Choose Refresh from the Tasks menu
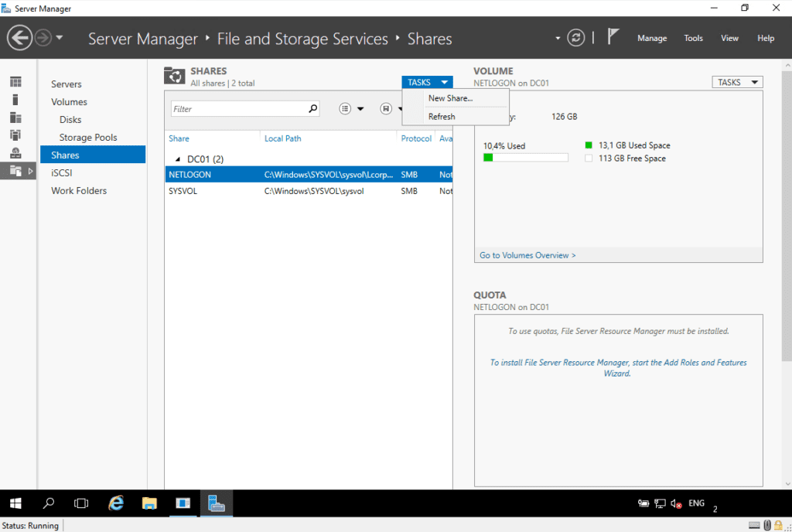This screenshot has height=532, width=792. click(x=442, y=117)
